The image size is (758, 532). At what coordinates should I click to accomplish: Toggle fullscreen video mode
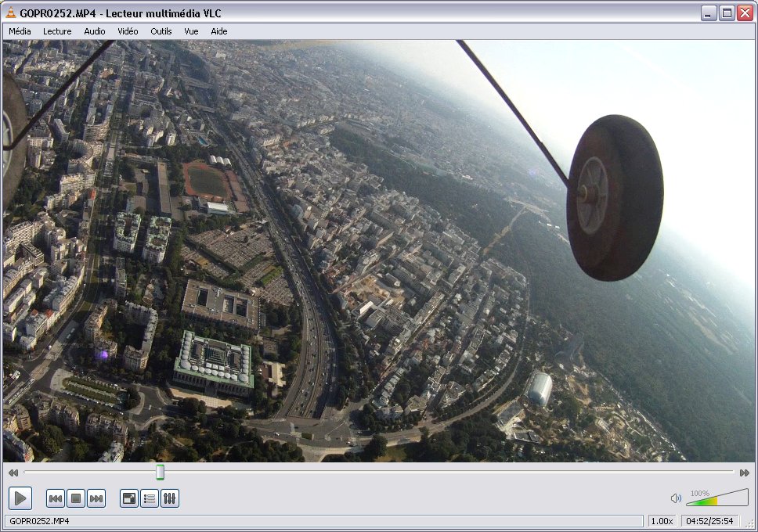129,498
